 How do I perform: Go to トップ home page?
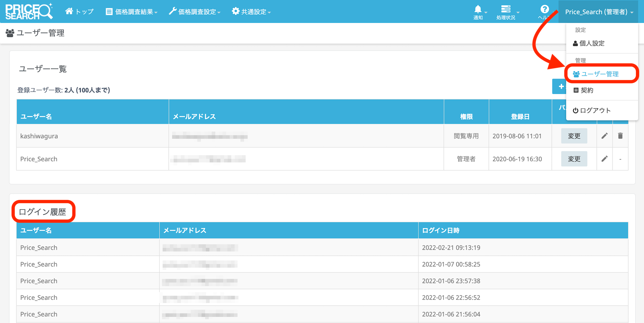(79, 12)
